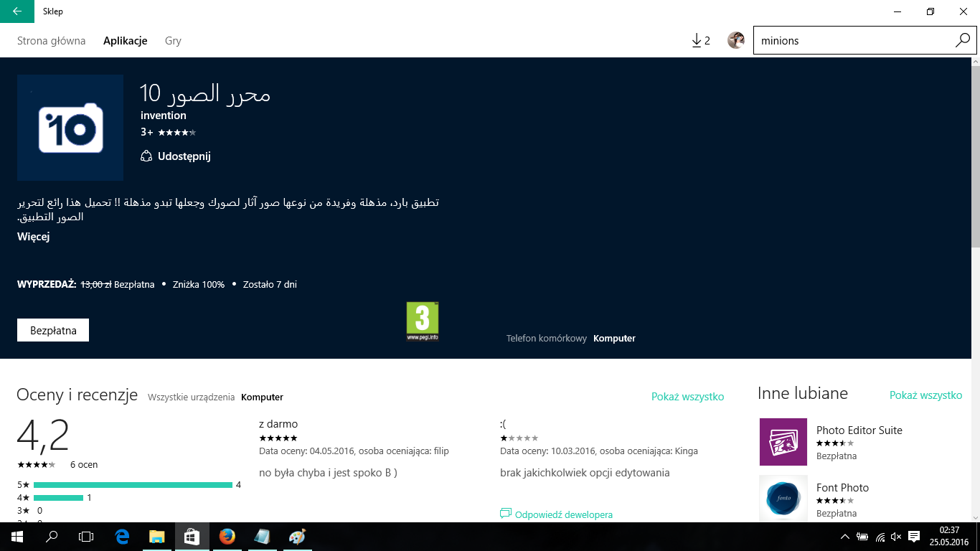This screenshot has height=551, width=980.
Task: Select Komputer platform in the header
Action: pyautogui.click(x=615, y=339)
